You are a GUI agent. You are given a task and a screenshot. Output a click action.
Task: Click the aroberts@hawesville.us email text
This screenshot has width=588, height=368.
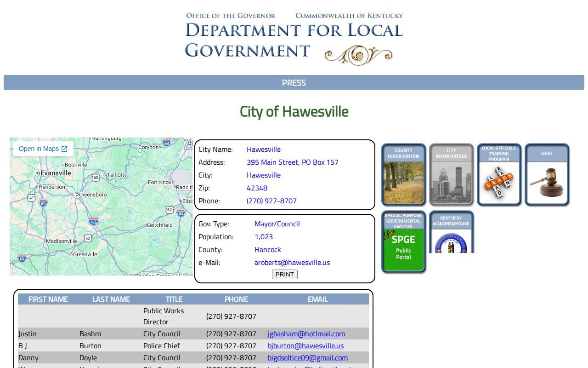(x=292, y=263)
